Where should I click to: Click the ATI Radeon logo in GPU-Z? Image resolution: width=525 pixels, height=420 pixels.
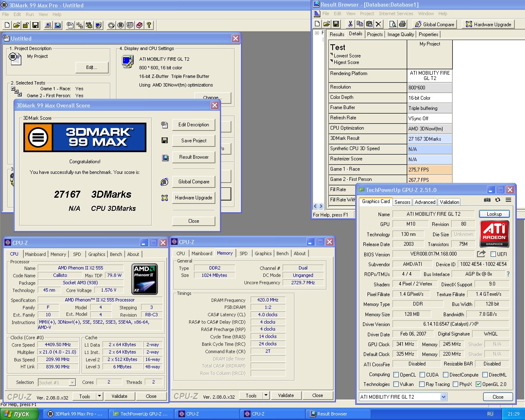[x=494, y=234]
